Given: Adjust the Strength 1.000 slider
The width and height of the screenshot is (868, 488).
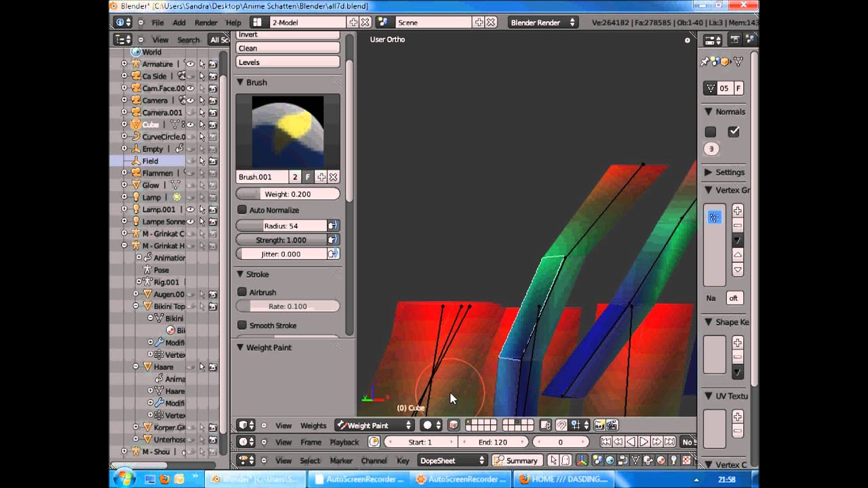Looking at the screenshot, I should point(281,240).
